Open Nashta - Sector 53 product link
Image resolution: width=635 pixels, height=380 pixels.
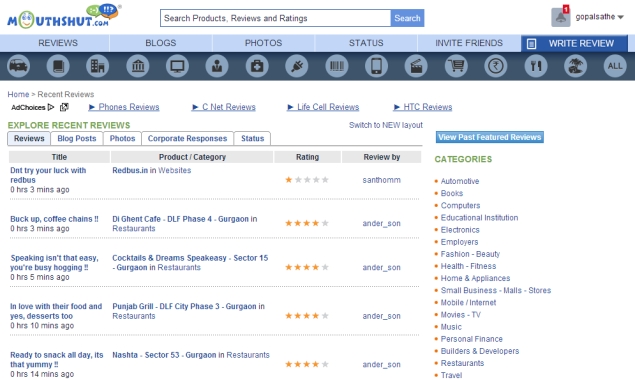tap(164, 355)
